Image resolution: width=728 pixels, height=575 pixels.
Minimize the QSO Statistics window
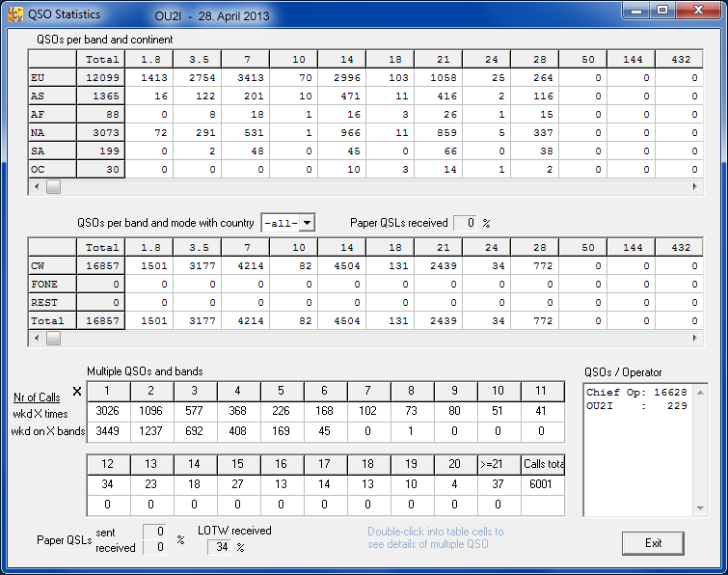pyautogui.click(x=634, y=10)
